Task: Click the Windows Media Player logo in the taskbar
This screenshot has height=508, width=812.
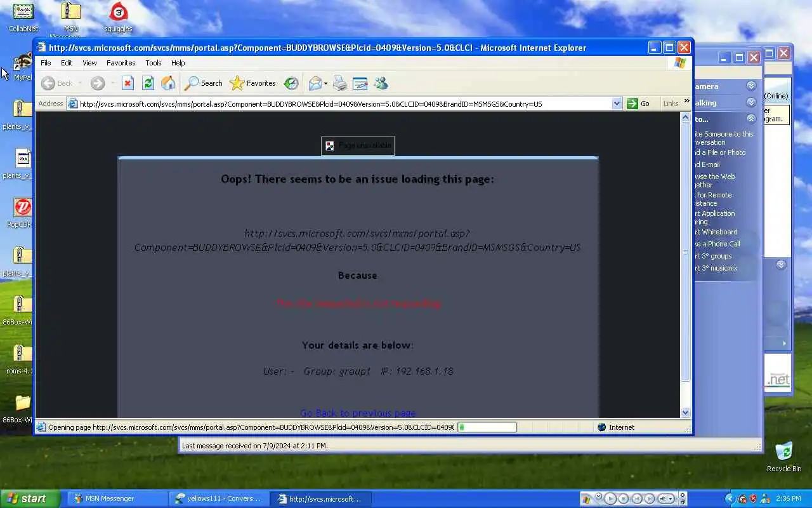Action: pyautogui.click(x=587, y=498)
